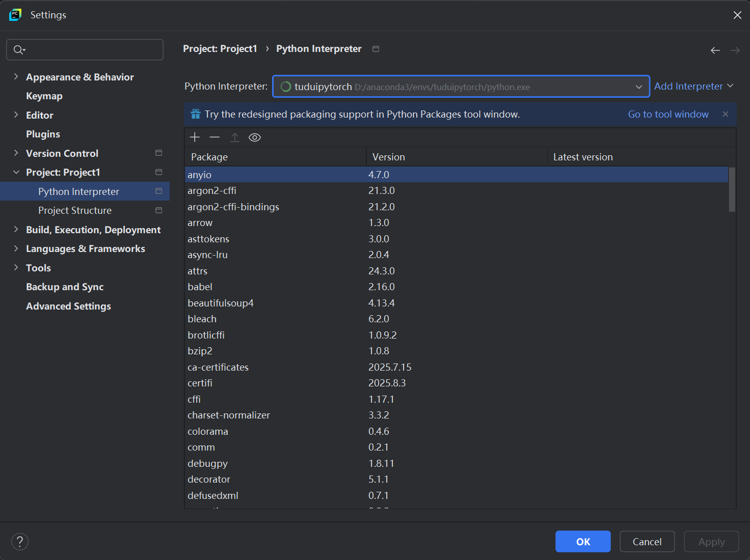Expand Build, Execution, Deployment section
750x560 pixels.
point(16,229)
